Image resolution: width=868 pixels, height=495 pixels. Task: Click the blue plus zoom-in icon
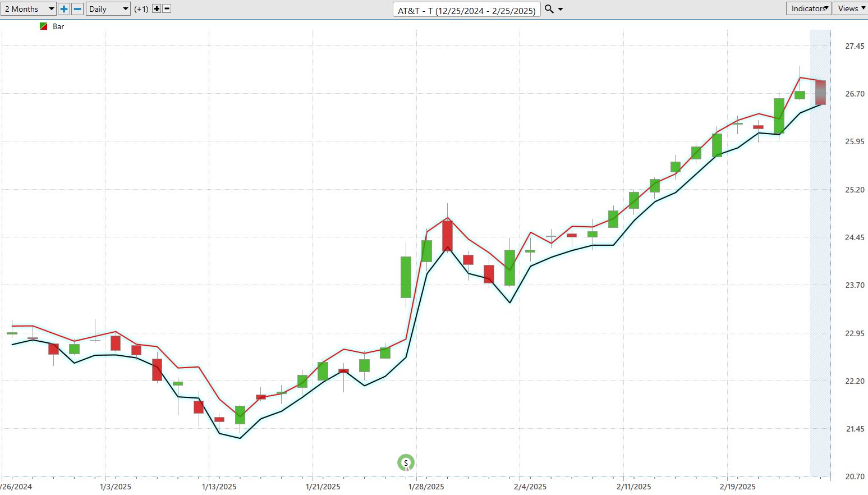64,9
